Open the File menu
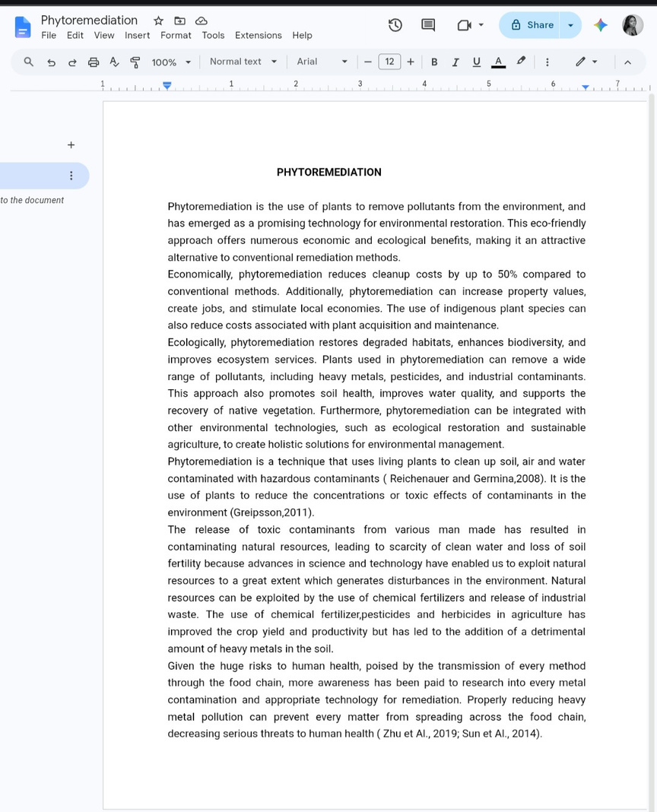The image size is (657, 812). [49, 35]
